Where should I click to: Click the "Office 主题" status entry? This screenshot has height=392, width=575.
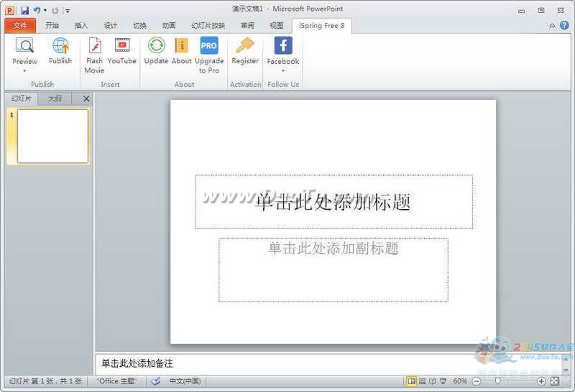pyautogui.click(x=117, y=381)
